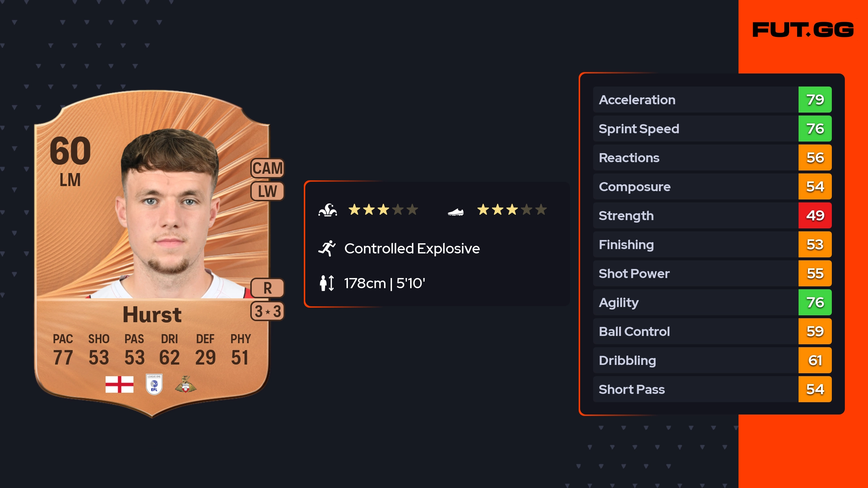
Task: Click the Controlled Explosive running man icon
Action: click(x=327, y=248)
